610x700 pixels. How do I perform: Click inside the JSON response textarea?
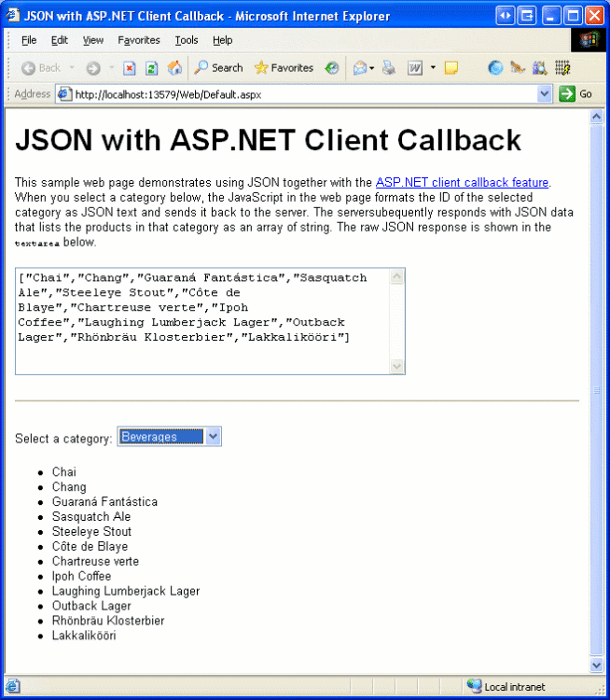pyautogui.click(x=202, y=321)
